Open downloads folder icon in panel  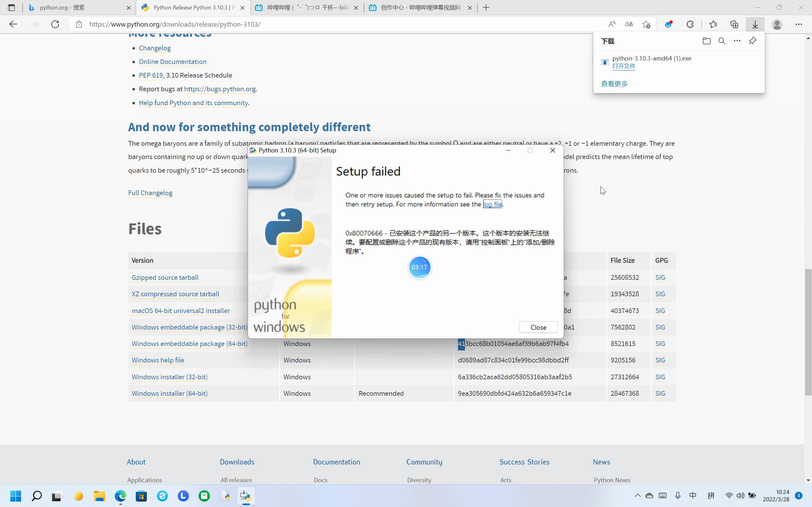point(706,41)
